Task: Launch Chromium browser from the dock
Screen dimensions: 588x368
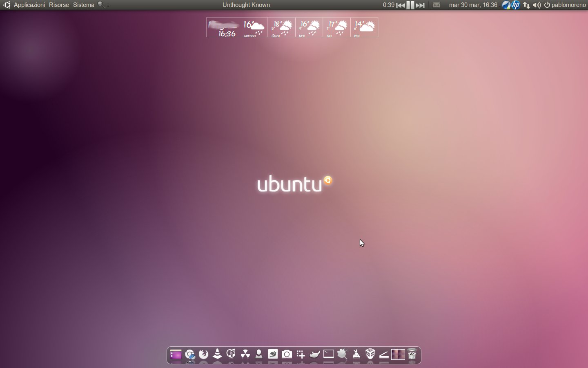Action: 190,355
